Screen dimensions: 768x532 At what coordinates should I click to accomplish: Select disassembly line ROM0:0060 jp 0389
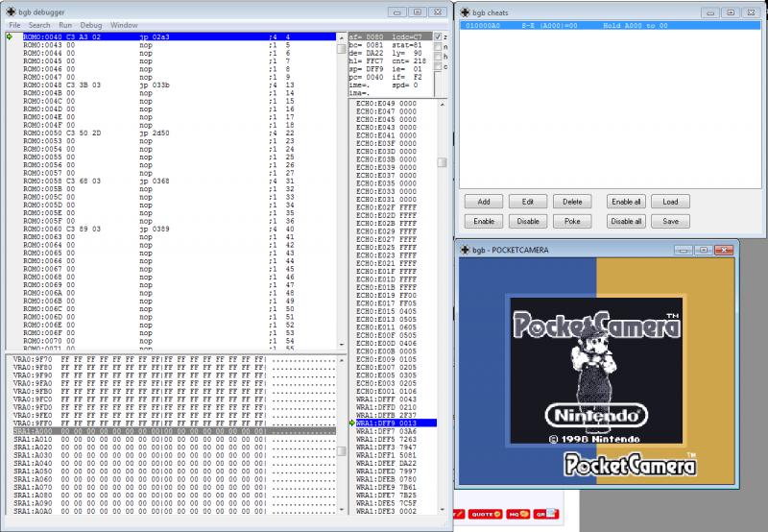(180, 229)
